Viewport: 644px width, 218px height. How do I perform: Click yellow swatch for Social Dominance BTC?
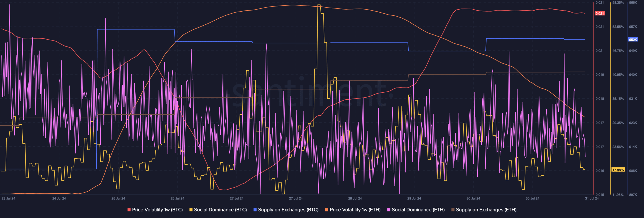coord(191,210)
